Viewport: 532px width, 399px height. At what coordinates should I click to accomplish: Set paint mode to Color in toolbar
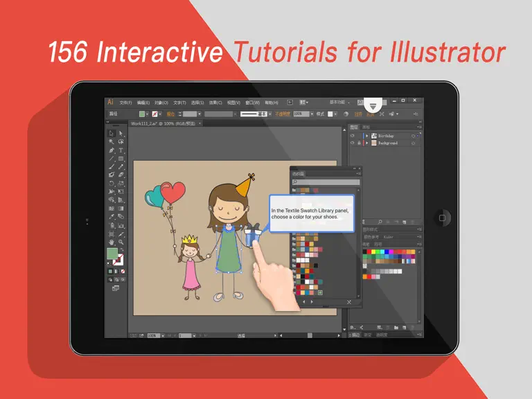[x=110, y=272]
